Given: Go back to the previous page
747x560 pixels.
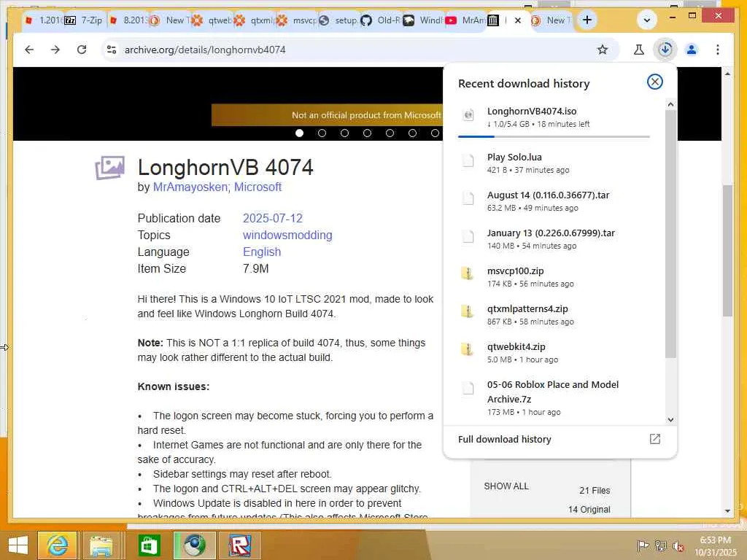Looking at the screenshot, I should [x=29, y=50].
